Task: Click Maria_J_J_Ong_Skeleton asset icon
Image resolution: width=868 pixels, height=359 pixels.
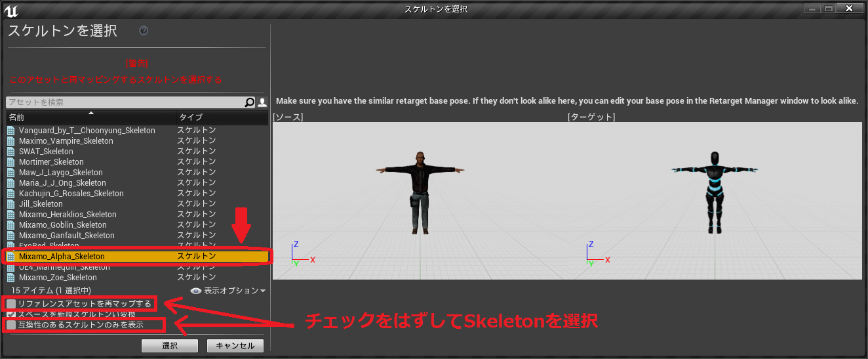Action: 10,183
